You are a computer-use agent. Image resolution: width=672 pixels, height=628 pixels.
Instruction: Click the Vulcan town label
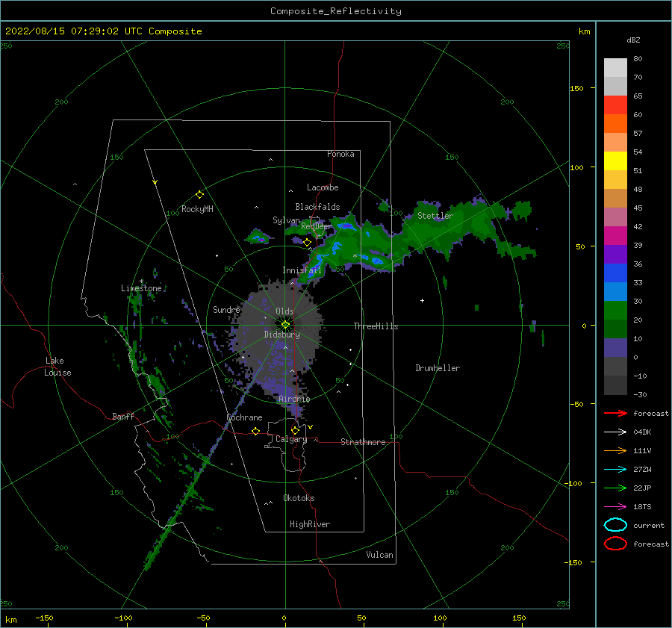(x=380, y=555)
